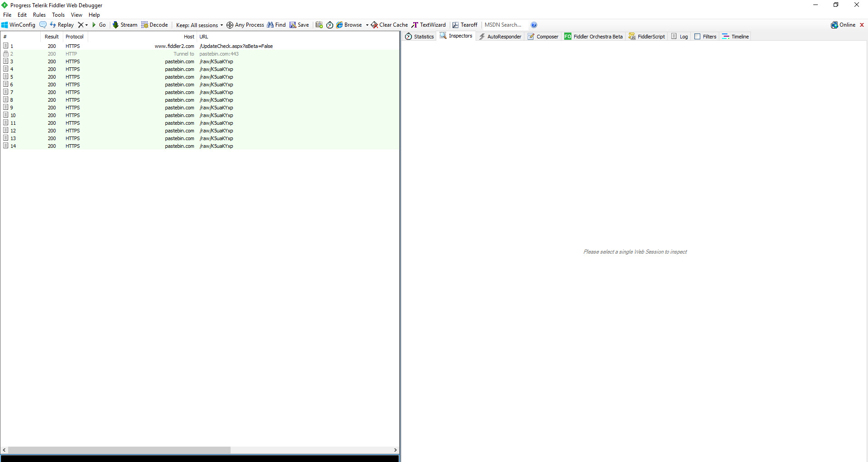Open Keep: All sessions dropdown

pos(199,25)
